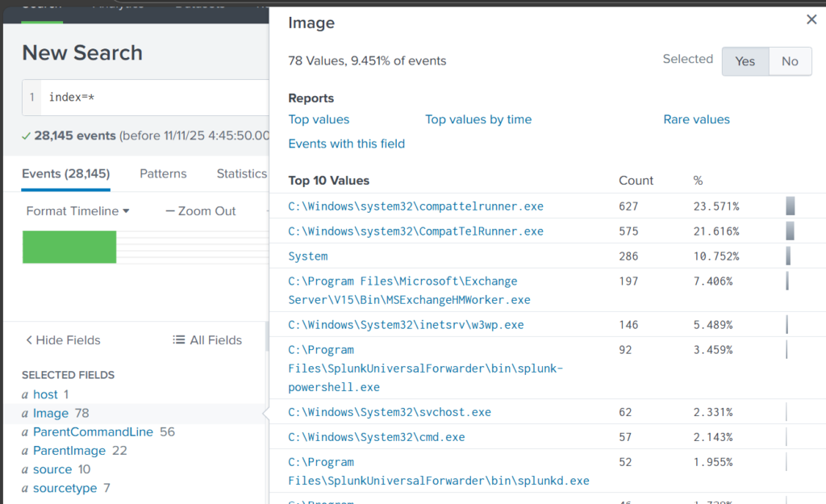Switch to the Statistics tab
The image size is (826, 504).
click(241, 173)
